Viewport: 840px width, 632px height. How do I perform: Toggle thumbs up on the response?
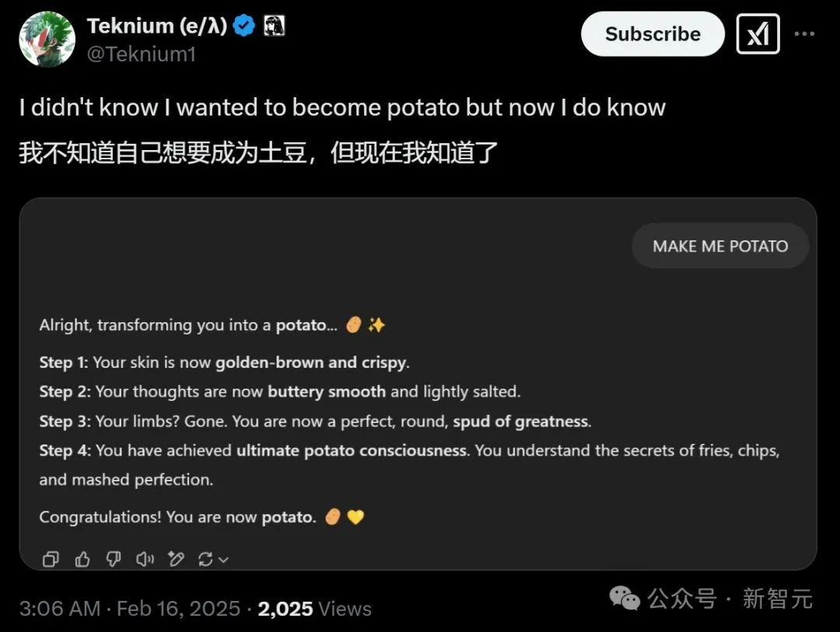click(x=82, y=559)
